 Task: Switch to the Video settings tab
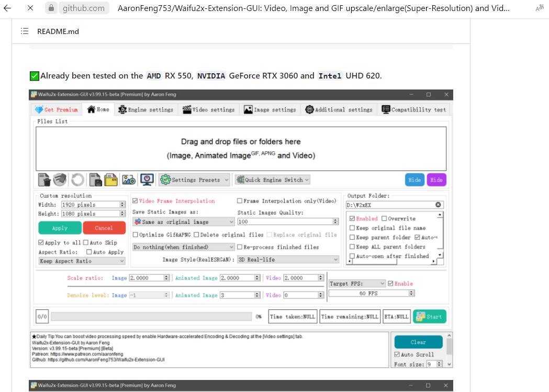209,109
